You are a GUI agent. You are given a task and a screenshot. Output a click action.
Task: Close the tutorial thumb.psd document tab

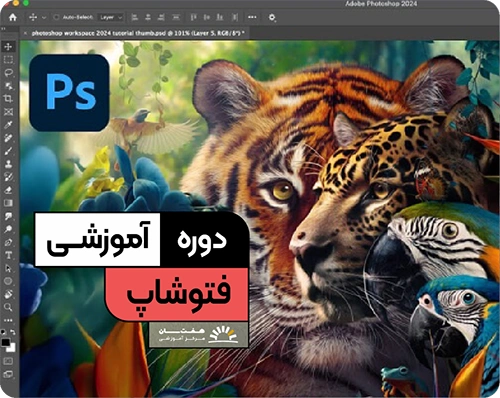(25, 33)
